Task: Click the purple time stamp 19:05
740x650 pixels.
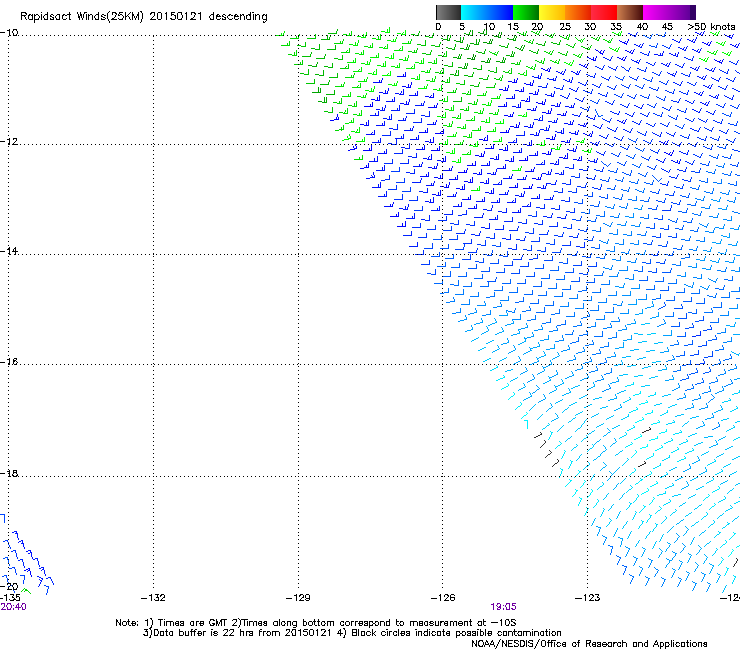Action: click(x=504, y=607)
